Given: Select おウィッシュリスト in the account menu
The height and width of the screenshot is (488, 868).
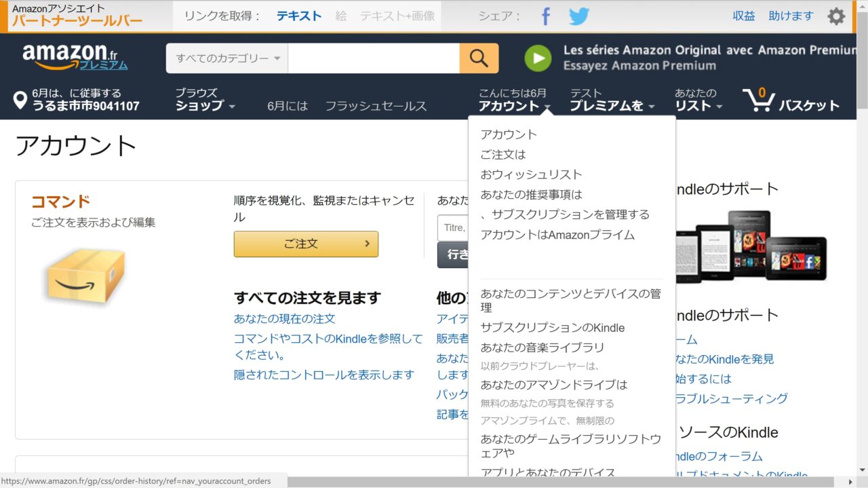Looking at the screenshot, I should (531, 174).
